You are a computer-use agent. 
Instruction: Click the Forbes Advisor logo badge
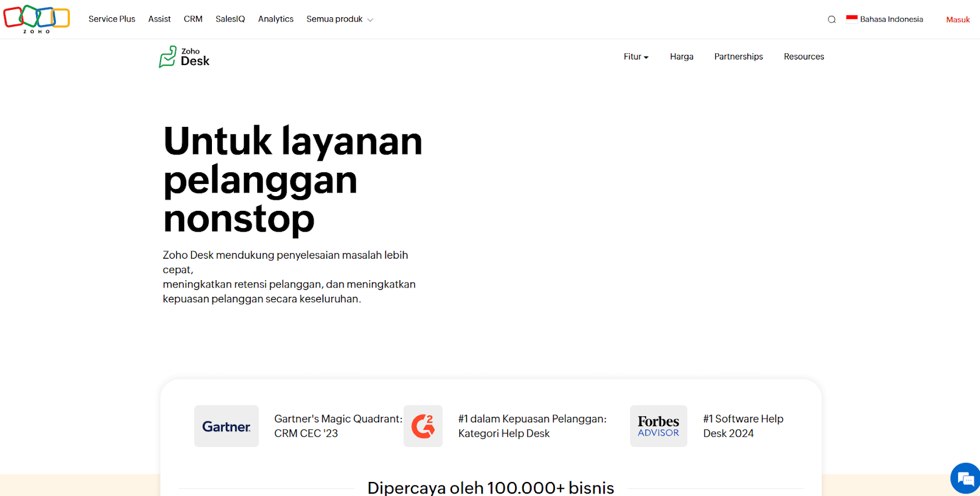pyautogui.click(x=658, y=426)
